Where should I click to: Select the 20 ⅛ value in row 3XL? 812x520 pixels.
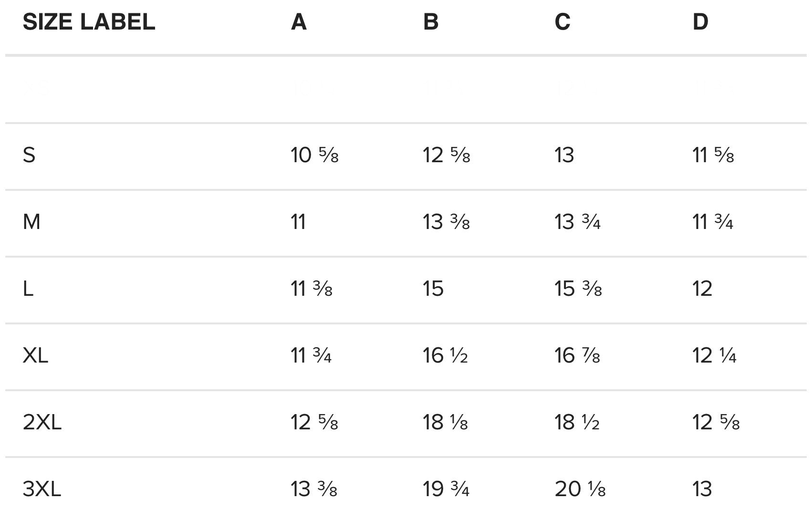[x=580, y=489]
